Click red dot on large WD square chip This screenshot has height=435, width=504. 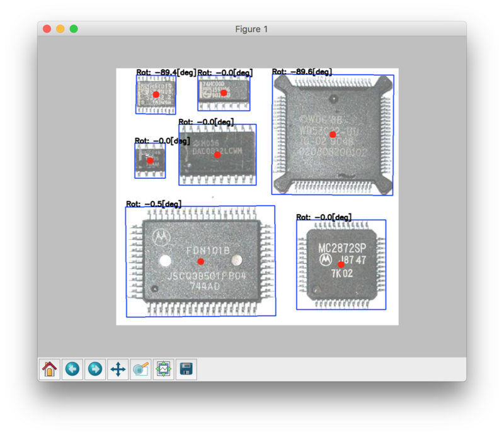pos(333,134)
